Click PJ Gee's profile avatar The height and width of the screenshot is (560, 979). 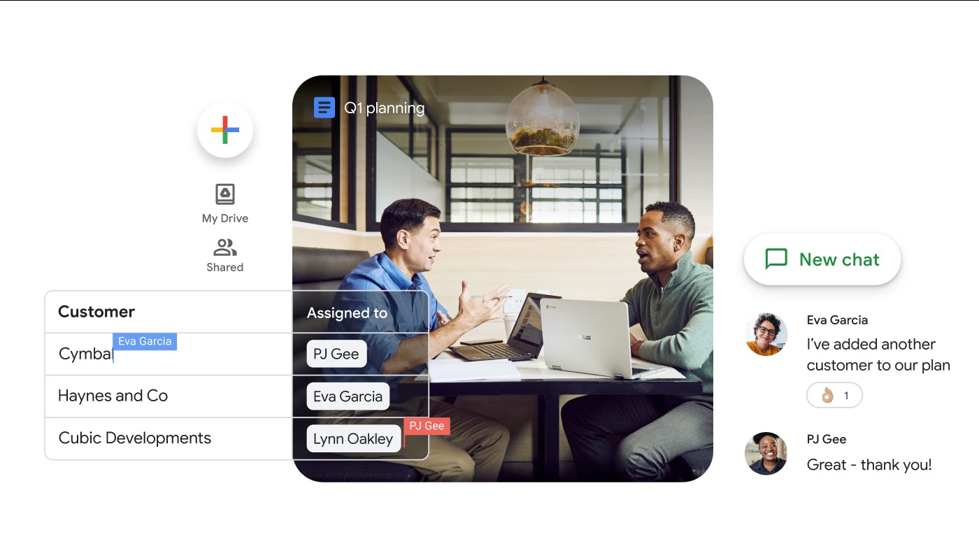[x=766, y=453]
